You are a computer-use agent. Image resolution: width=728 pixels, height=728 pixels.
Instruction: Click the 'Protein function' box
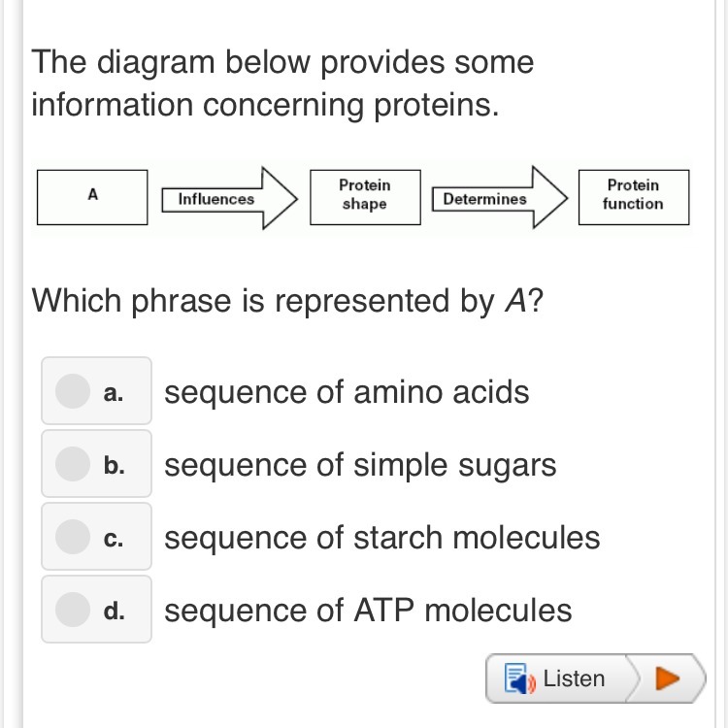point(633,196)
